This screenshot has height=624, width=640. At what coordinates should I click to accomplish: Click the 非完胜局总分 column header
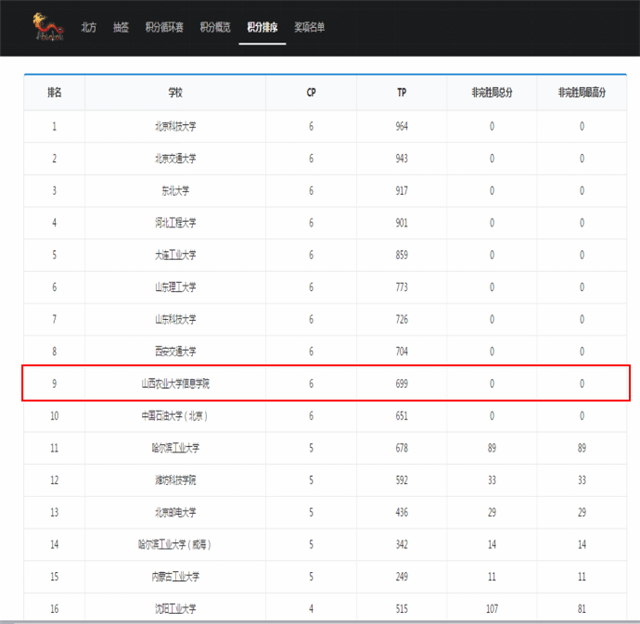(x=492, y=93)
